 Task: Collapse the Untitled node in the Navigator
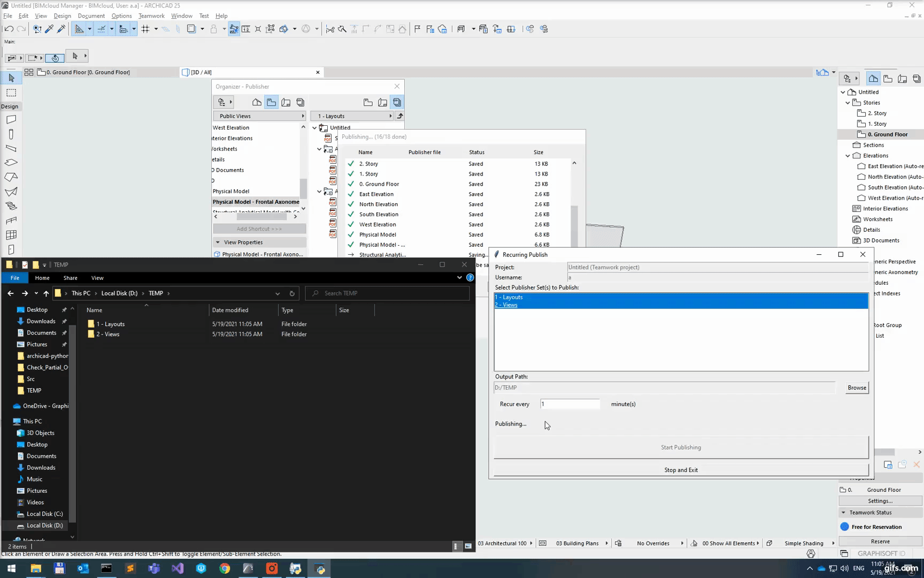[843, 92]
